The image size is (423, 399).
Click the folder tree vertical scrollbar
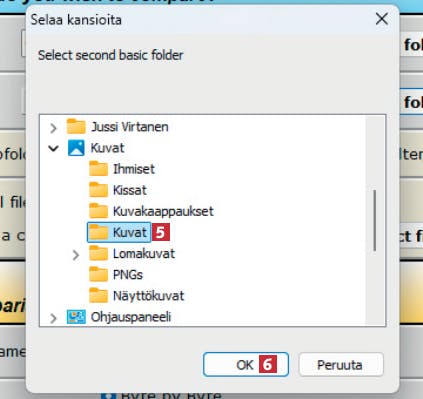[375, 220]
